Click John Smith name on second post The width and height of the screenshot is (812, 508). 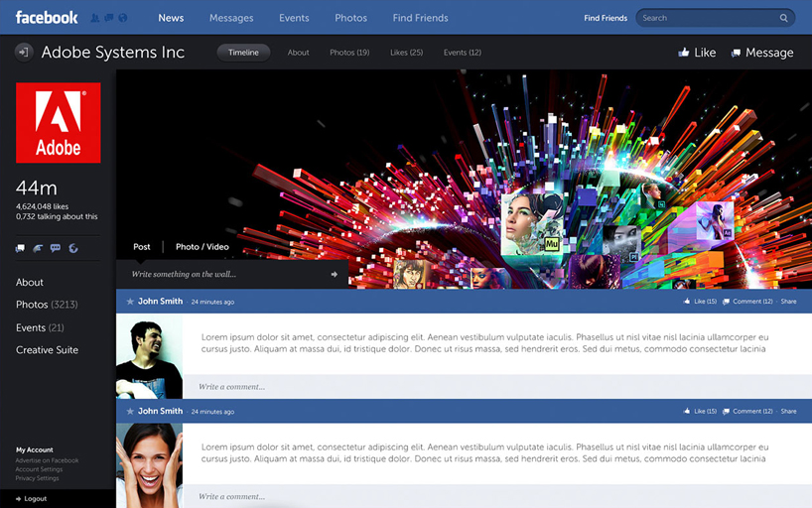point(160,411)
